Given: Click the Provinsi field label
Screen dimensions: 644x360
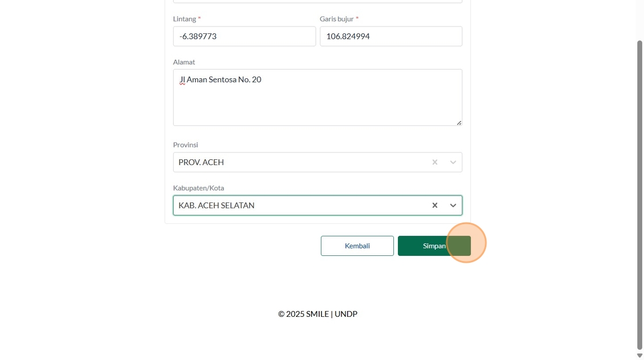Looking at the screenshot, I should 186,145.
